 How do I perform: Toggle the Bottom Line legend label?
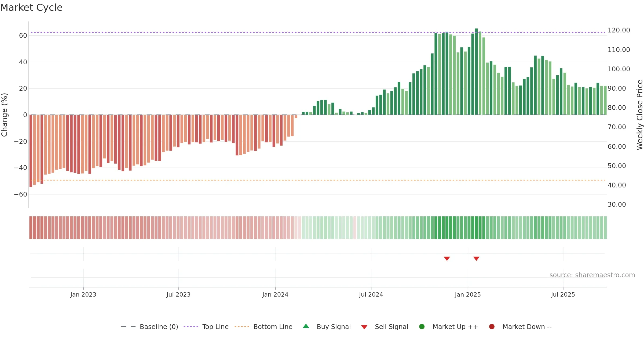point(273,327)
